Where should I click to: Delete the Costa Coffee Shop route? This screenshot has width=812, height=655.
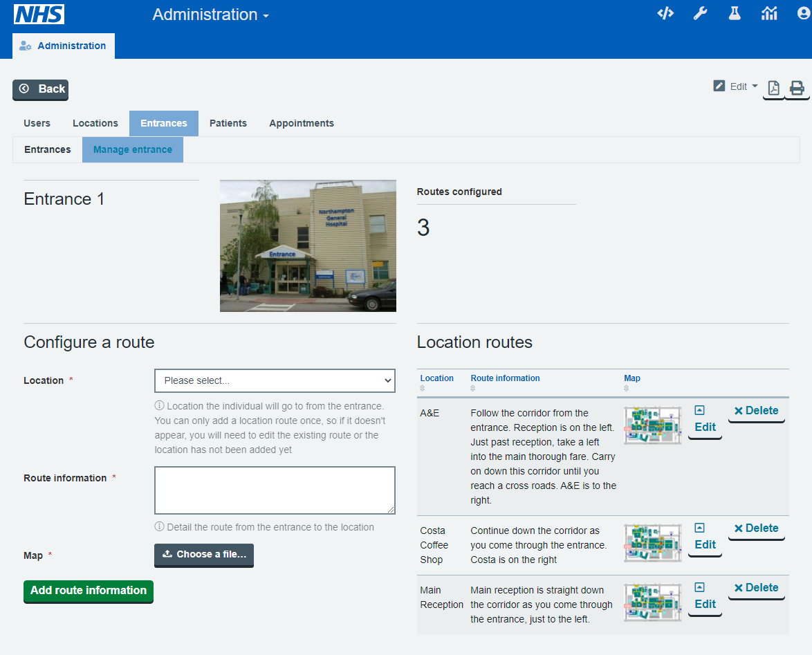point(756,528)
